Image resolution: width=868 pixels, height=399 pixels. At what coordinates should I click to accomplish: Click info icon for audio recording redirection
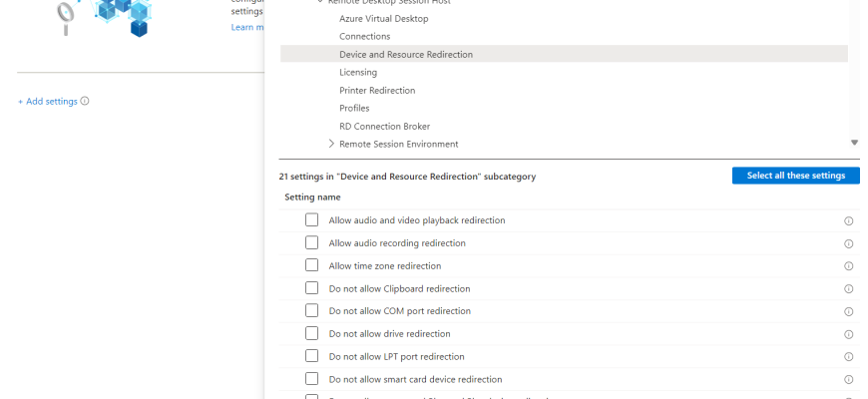849,243
